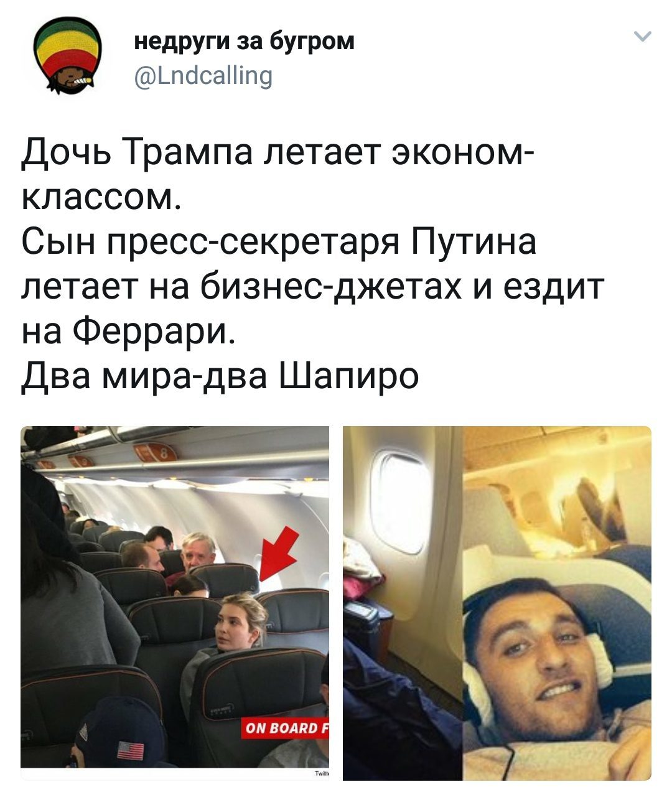The image size is (672, 800).
Task: Click the words "на Феррари."
Action: tap(129, 333)
